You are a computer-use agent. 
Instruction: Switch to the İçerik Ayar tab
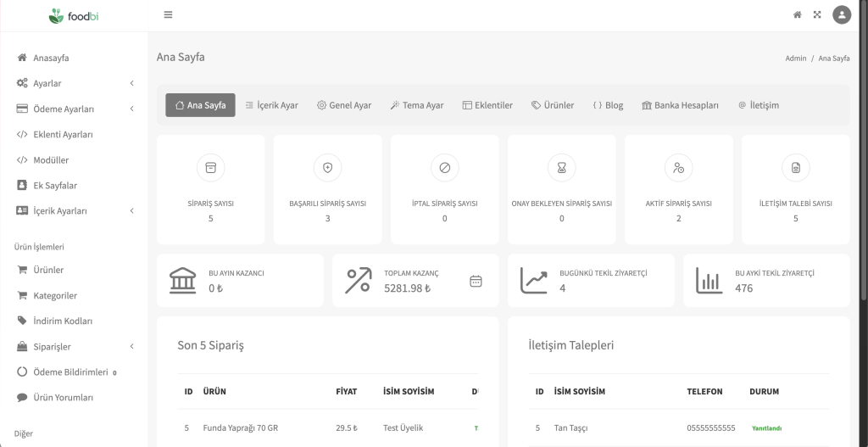(x=272, y=104)
